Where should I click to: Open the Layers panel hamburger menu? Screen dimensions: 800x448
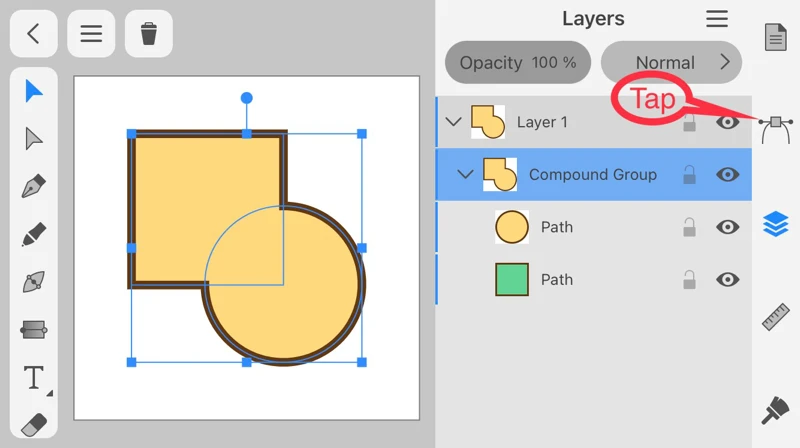717,19
